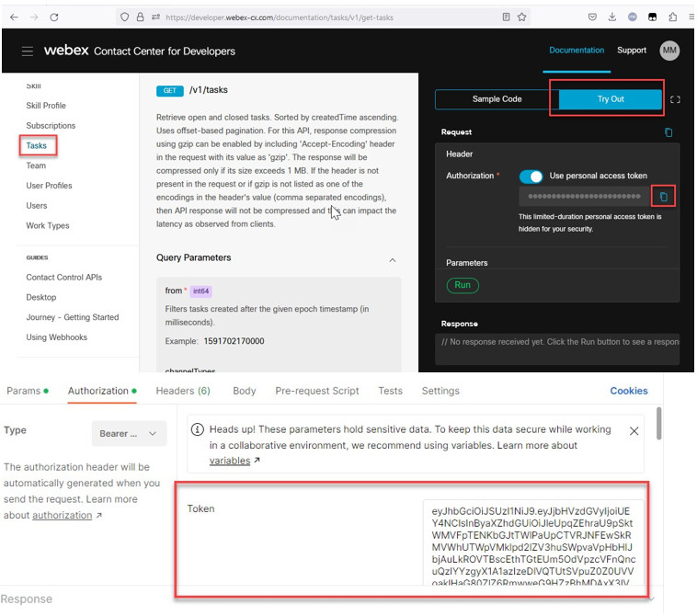Toggle Use personal access token switch
Viewport: 697px width, 616px height.
pos(531,177)
